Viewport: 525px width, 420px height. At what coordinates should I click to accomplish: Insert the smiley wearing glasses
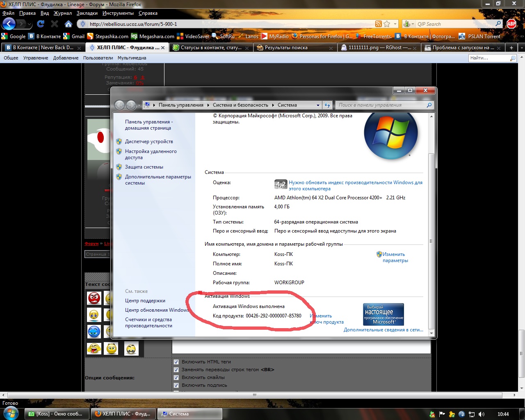[x=131, y=349]
